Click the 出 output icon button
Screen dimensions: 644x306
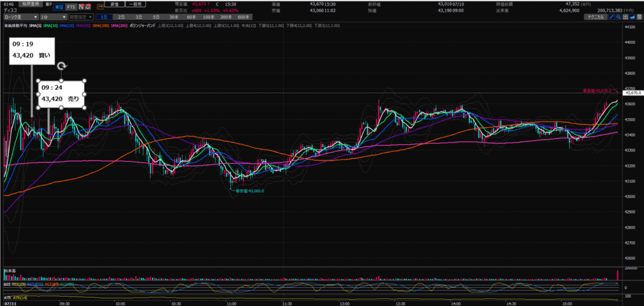(626, 17)
